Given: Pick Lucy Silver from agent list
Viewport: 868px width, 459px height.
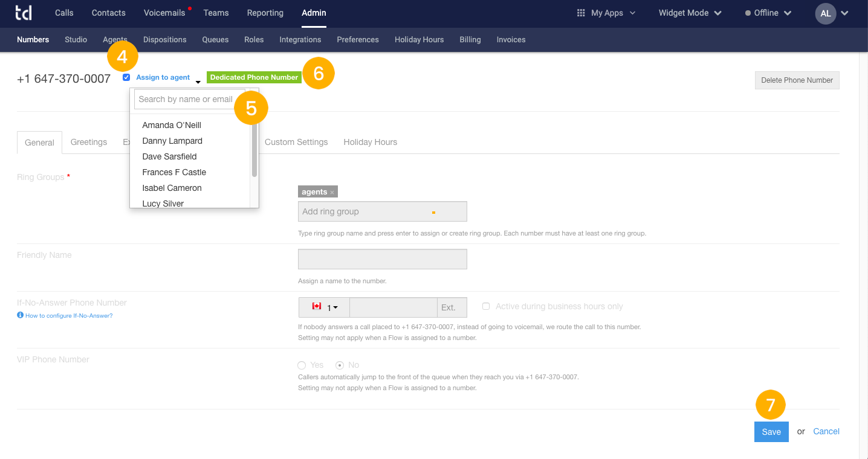Looking at the screenshot, I should pyautogui.click(x=163, y=203).
